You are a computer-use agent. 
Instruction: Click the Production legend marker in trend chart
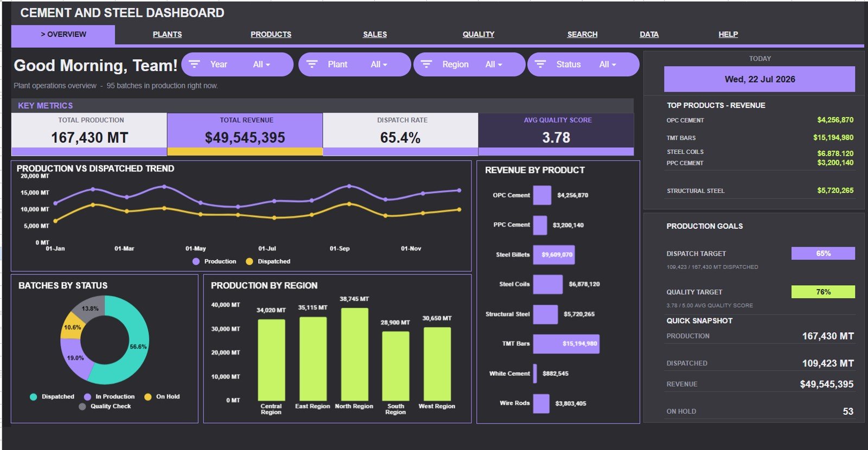(196, 261)
